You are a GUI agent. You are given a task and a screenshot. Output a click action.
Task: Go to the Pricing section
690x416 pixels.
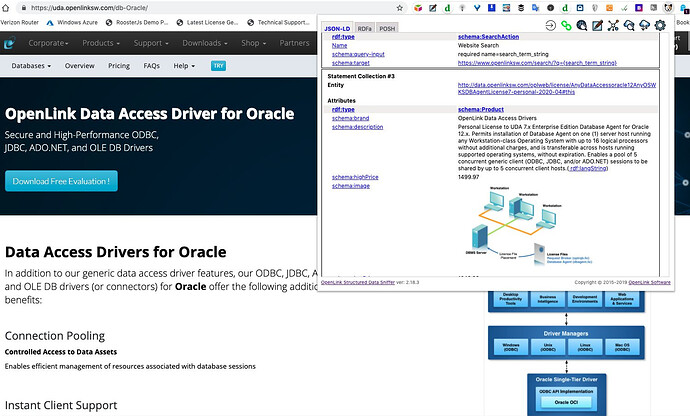pos(119,66)
